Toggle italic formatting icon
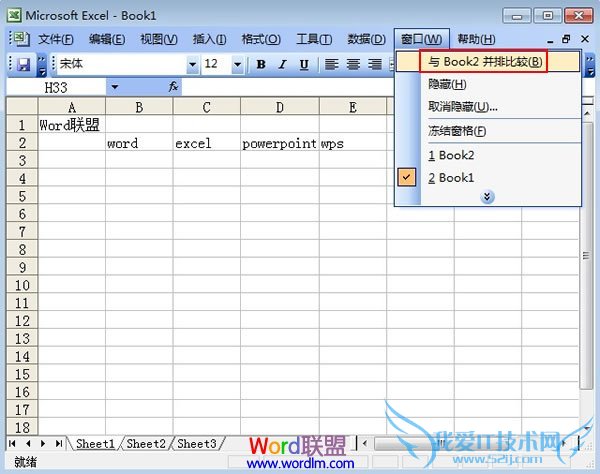 pyautogui.click(x=282, y=64)
